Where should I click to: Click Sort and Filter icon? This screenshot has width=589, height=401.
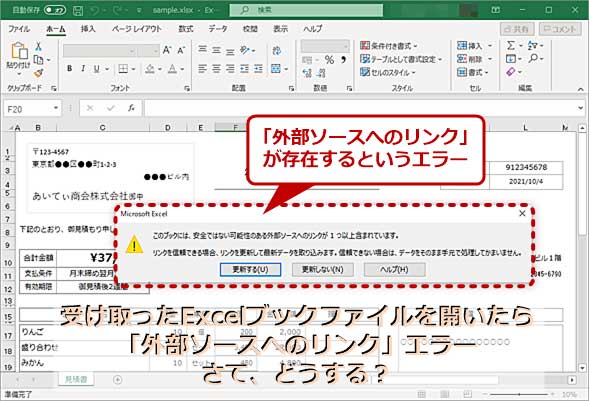click(x=532, y=46)
